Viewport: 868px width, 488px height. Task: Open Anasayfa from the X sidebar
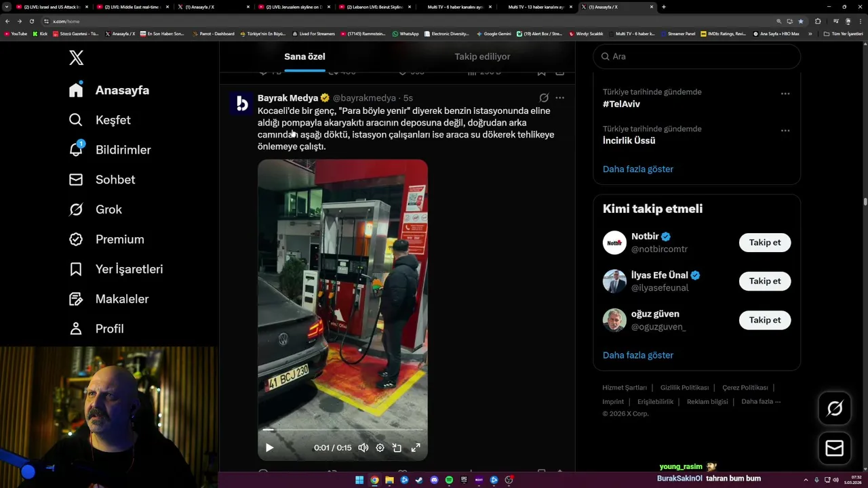pyautogui.click(x=108, y=90)
